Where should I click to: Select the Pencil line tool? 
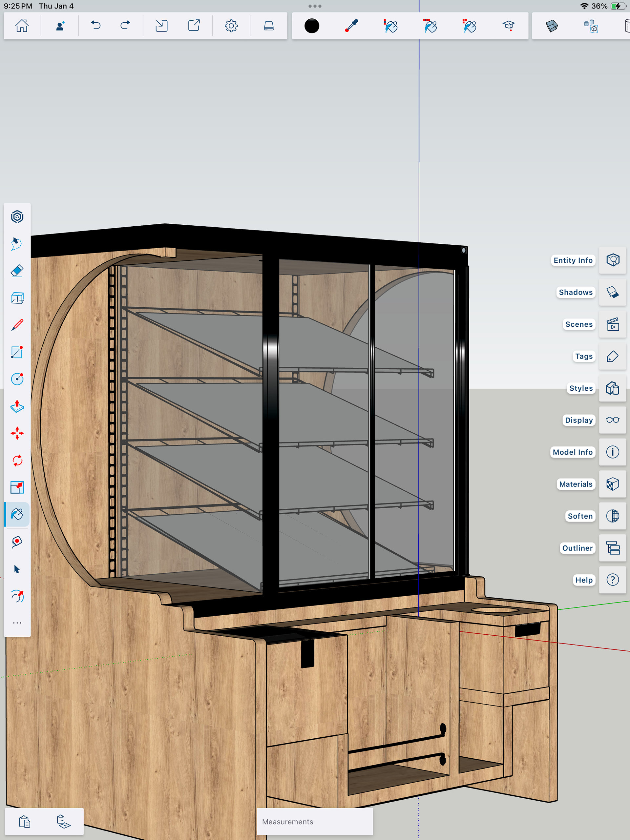pyautogui.click(x=17, y=325)
